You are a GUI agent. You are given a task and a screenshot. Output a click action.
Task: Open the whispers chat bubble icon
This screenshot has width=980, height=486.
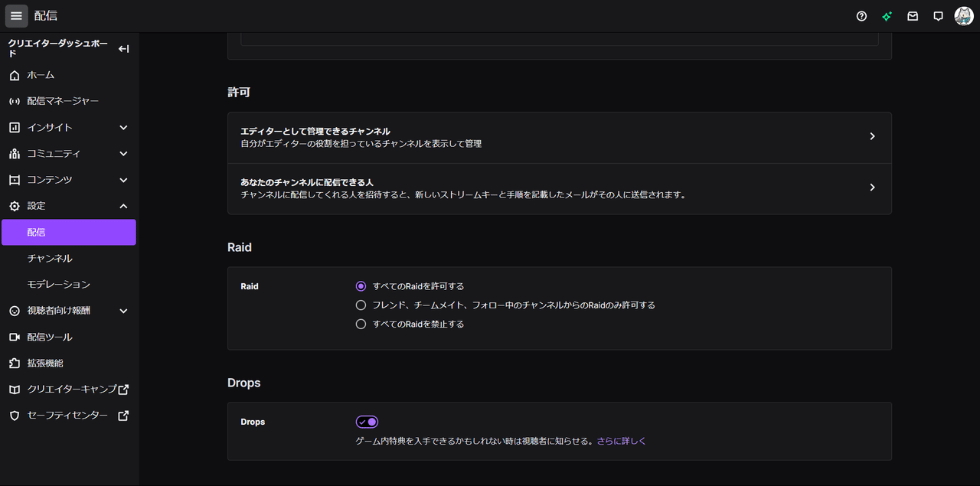pyautogui.click(x=938, y=16)
